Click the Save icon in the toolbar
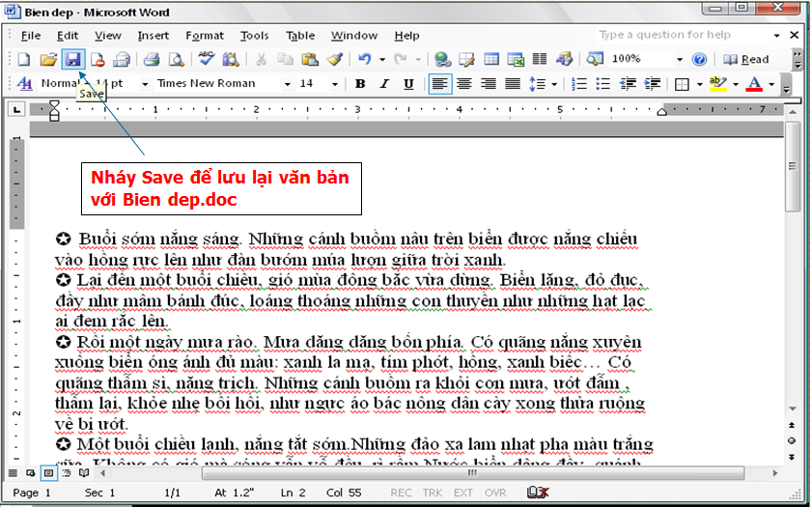 [72, 60]
